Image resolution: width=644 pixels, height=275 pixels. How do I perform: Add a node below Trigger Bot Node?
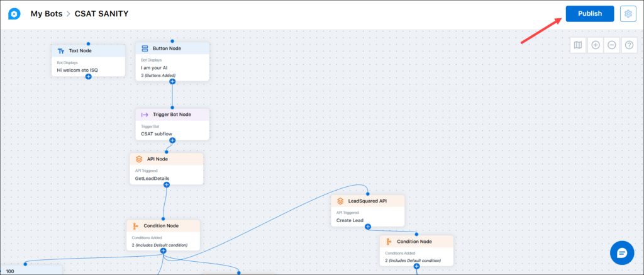point(172,140)
